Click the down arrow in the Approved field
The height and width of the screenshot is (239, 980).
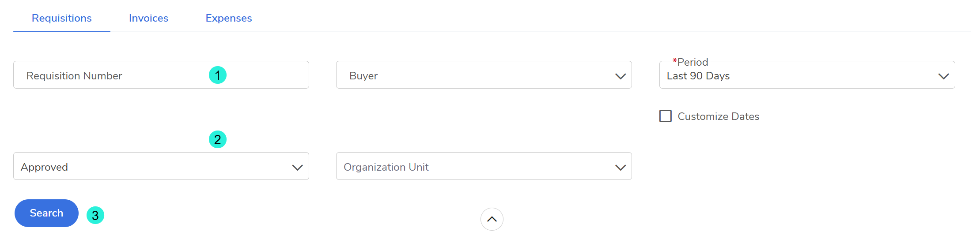pos(297,167)
